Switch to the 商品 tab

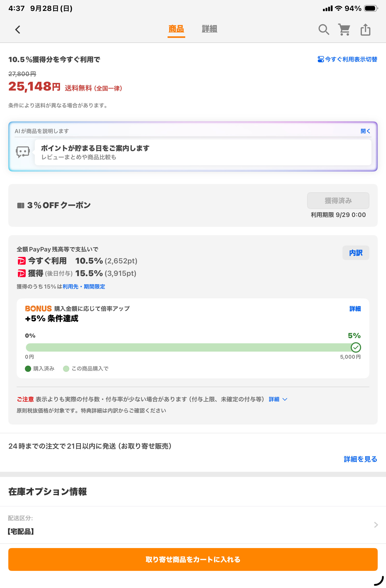tap(176, 29)
